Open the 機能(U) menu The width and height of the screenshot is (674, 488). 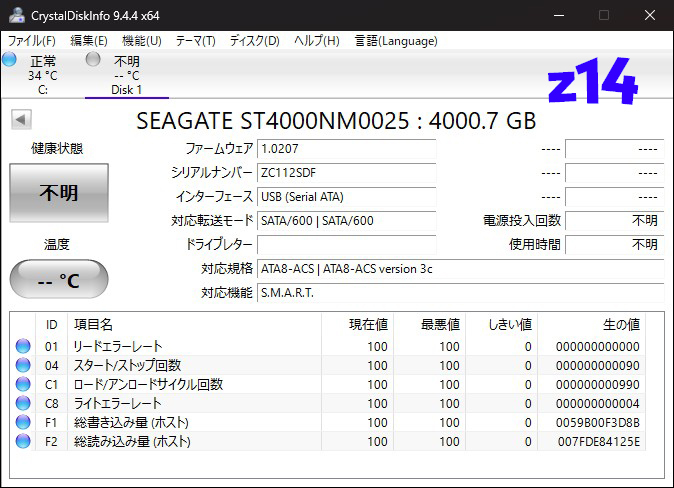[x=141, y=41]
